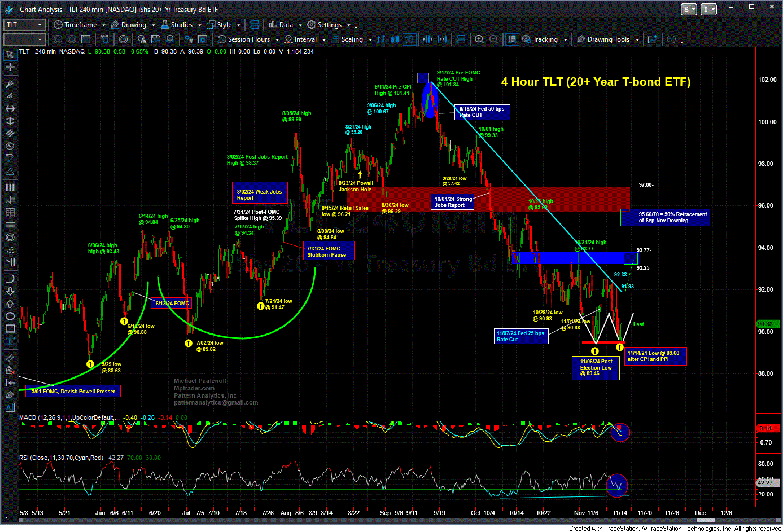783x532 pixels.
Task: Select the horizontal lines tool
Action: coord(10,226)
